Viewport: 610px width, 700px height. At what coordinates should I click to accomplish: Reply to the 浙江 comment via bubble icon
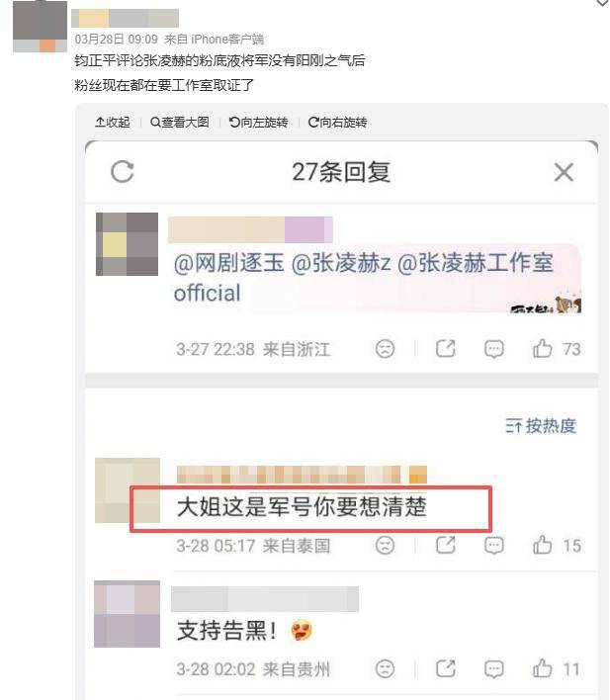coord(494,349)
